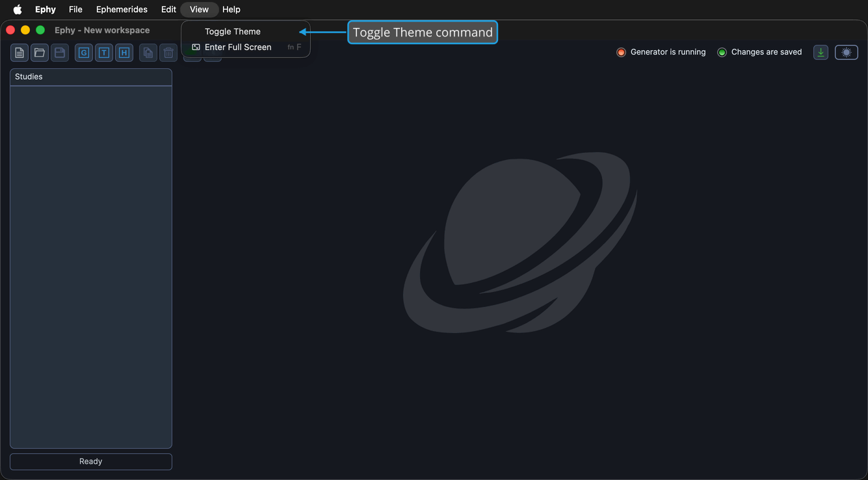The width and height of the screenshot is (868, 480).
Task: Open the File menu
Action: [75, 9]
